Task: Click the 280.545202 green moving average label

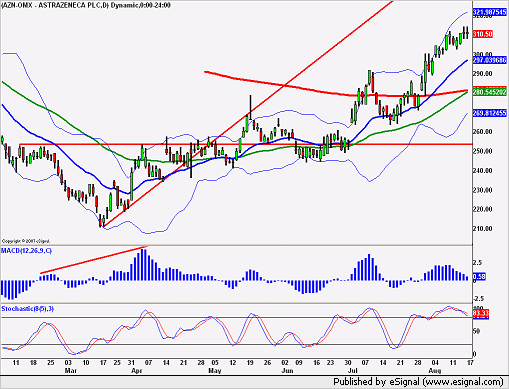Action: point(490,92)
